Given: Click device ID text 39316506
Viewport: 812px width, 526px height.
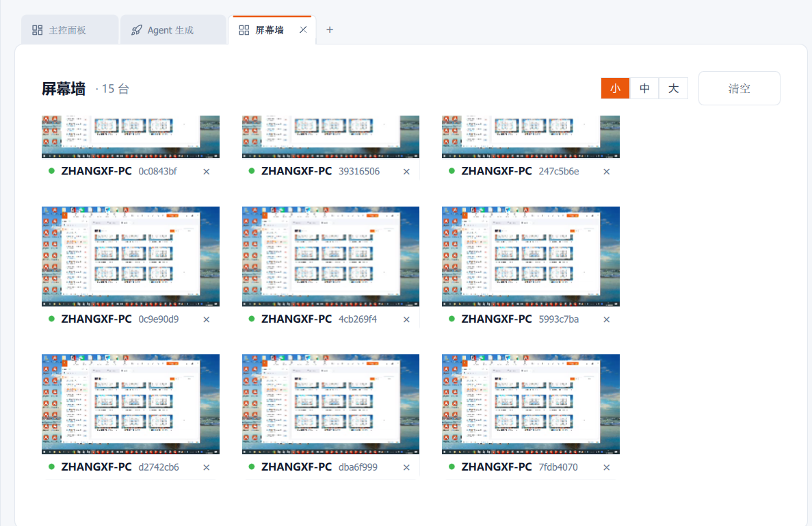Looking at the screenshot, I should (x=359, y=172).
